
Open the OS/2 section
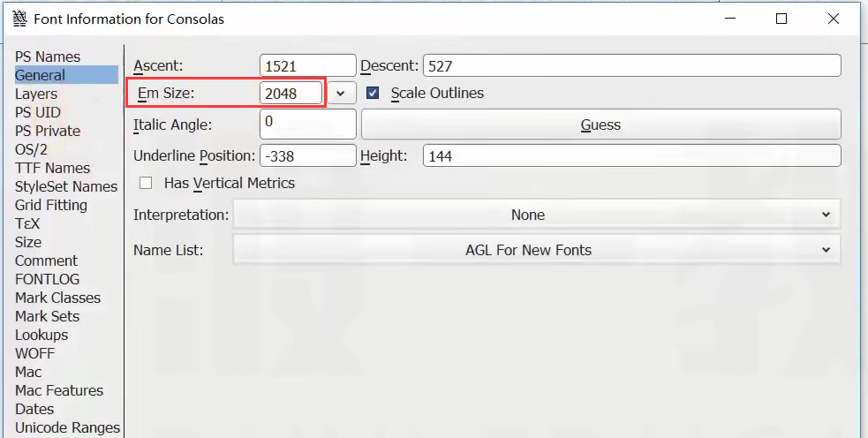[x=31, y=149]
